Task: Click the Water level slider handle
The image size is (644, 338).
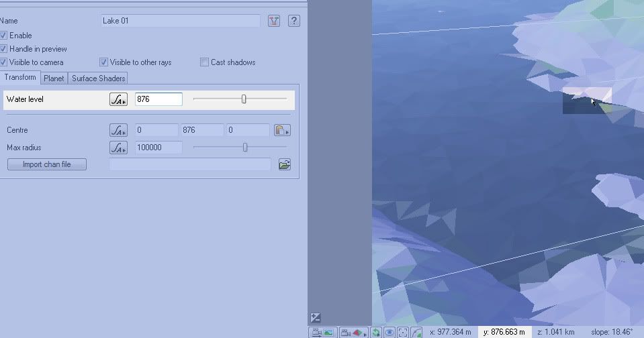Action: [x=244, y=99]
